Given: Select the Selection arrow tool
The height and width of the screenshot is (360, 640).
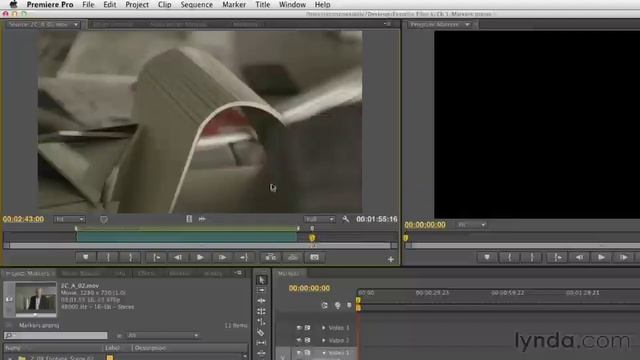Looking at the screenshot, I should click(x=262, y=280).
